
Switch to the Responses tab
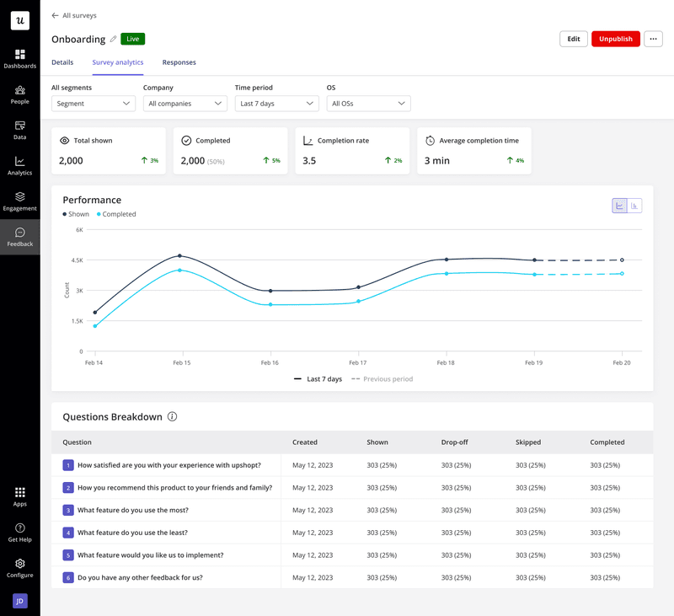point(179,62)
